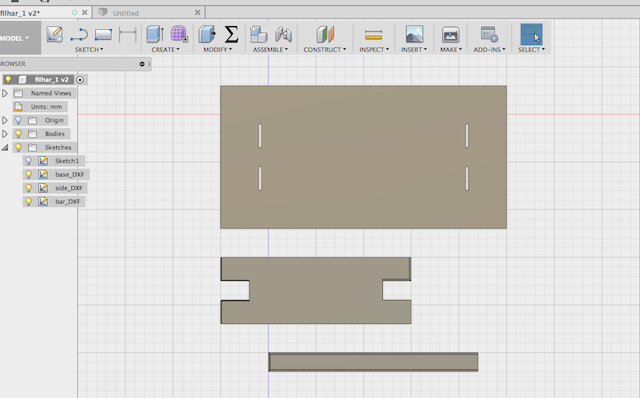Click the Select tool icon

(531, 34)
